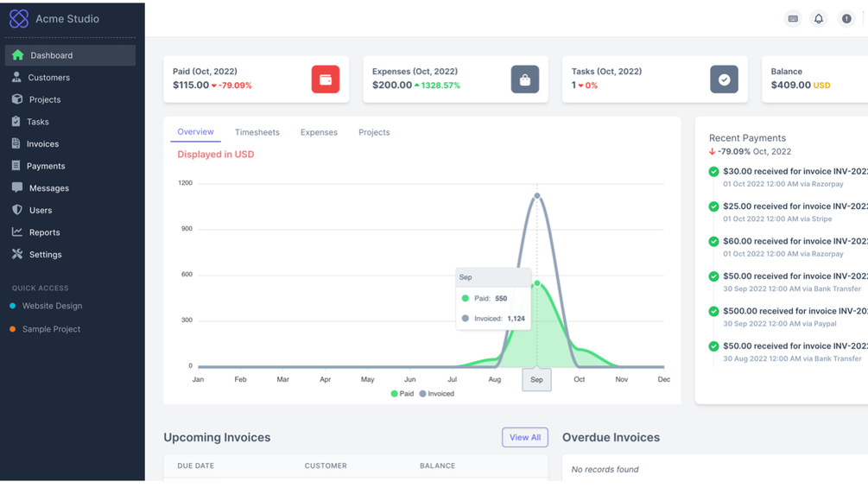The width and height of the screenshot is (868, 488).
Task: Select the Projects chart tab
Action: click(374, 132)
